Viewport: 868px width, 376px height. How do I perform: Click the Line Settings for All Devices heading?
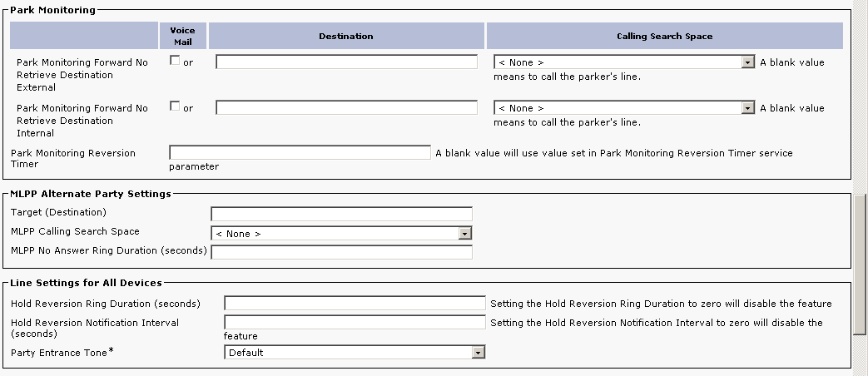click(x=84, y=284)
